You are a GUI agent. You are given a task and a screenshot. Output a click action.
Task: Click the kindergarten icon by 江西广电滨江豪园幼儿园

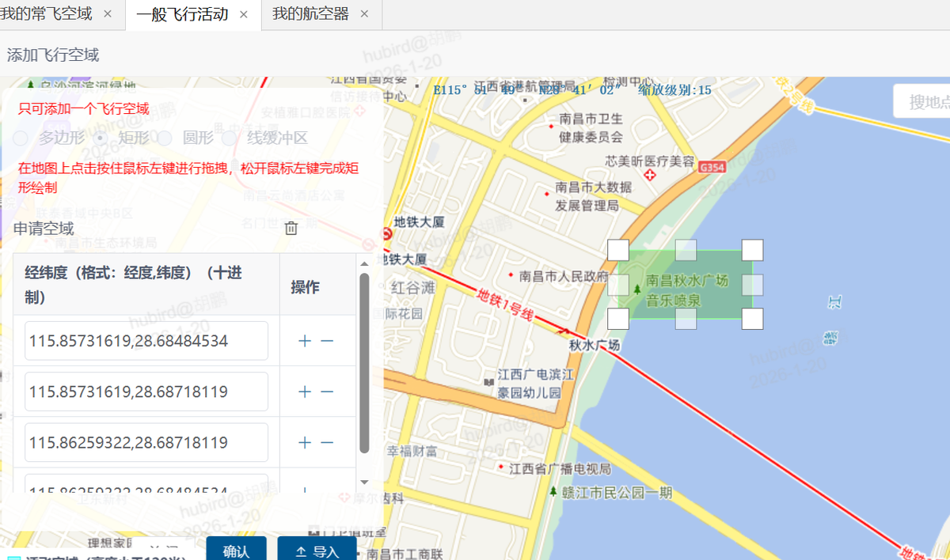click(x=488, y=383)
